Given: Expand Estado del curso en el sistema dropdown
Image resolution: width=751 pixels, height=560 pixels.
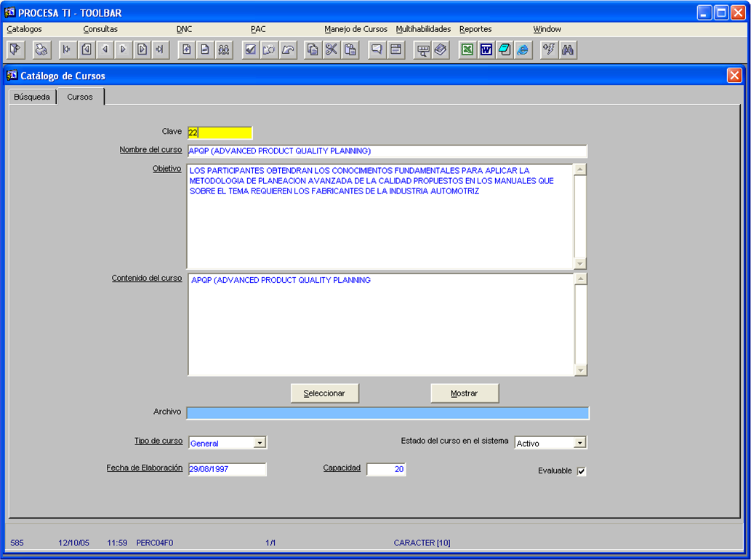Looking at the screenshot, I should pos(579,443).
